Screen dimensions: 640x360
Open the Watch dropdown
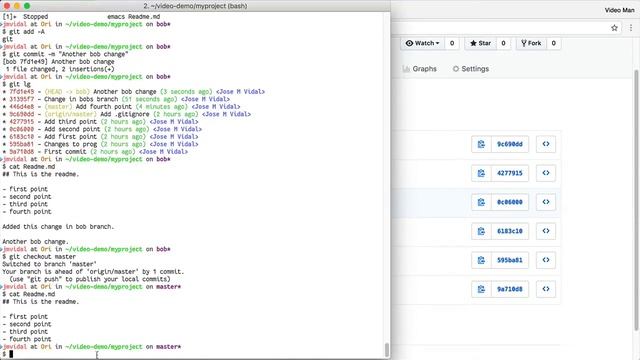[422, 43]
